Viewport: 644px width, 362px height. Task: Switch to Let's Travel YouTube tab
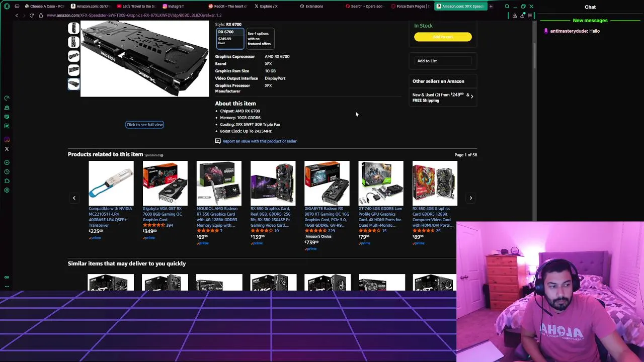[x=136, y=6]
